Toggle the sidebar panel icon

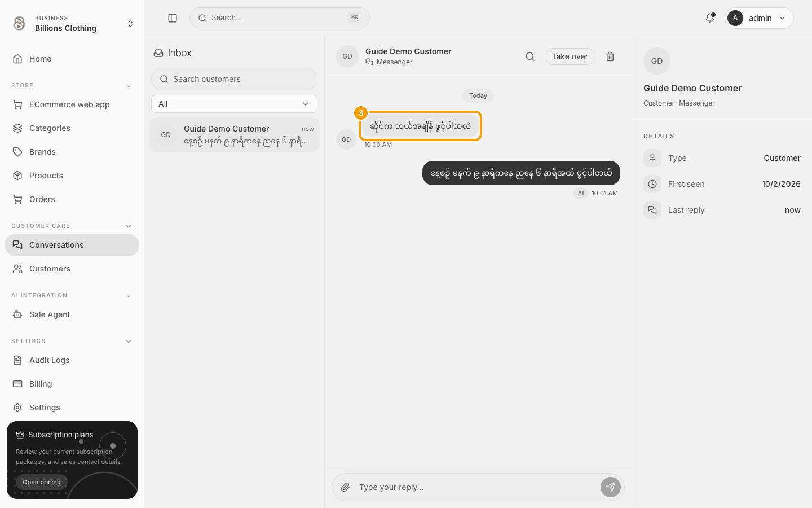[x=173, y=18]
